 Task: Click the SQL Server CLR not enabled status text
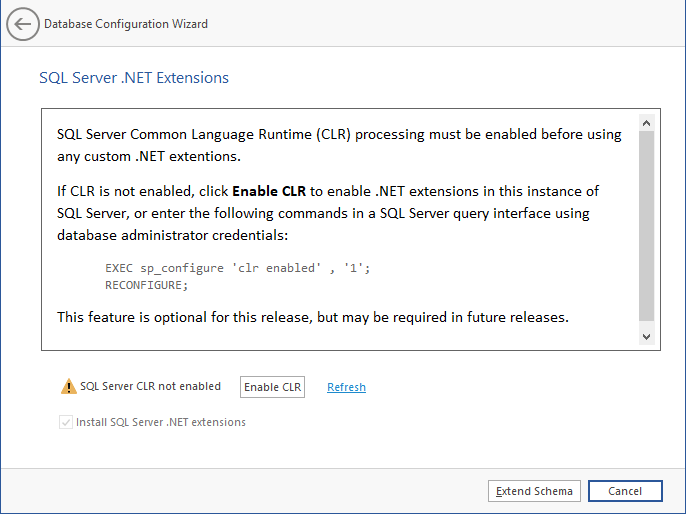(x=150, y=387)
